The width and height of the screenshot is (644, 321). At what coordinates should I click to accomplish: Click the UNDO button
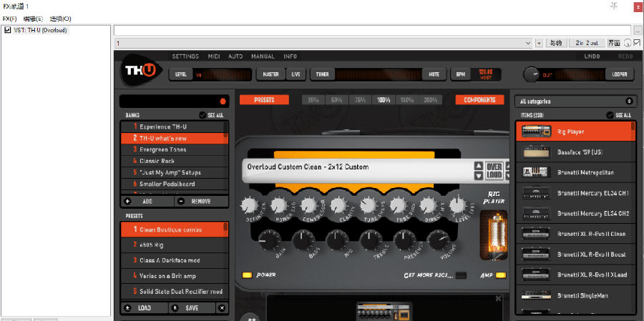pos(592,56)
